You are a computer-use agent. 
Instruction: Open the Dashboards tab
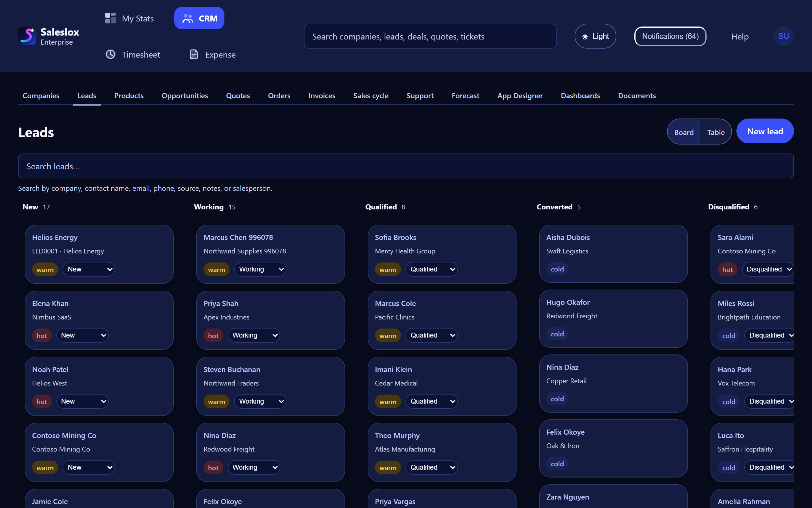581,96
